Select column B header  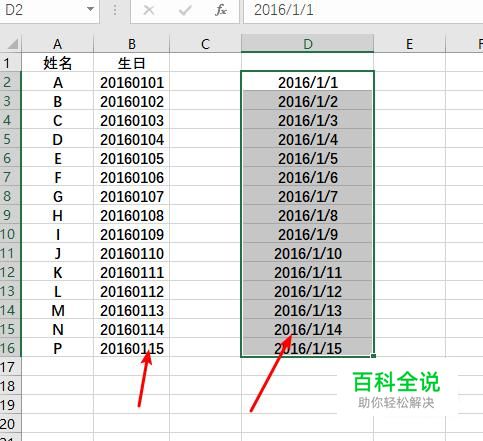(132, 44)
